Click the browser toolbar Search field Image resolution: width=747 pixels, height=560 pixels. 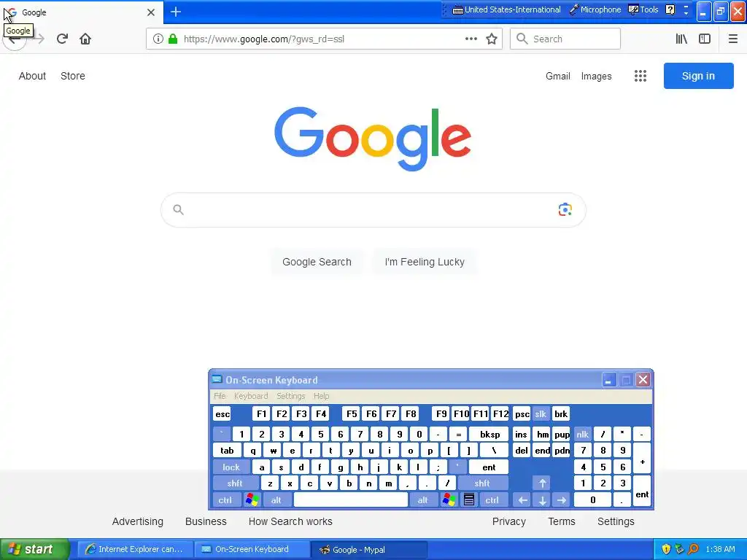pos(565,39)
